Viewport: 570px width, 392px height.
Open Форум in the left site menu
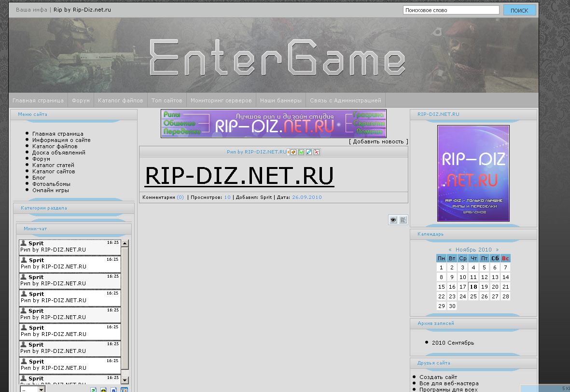pyautogui.click(x=42, y=159)
